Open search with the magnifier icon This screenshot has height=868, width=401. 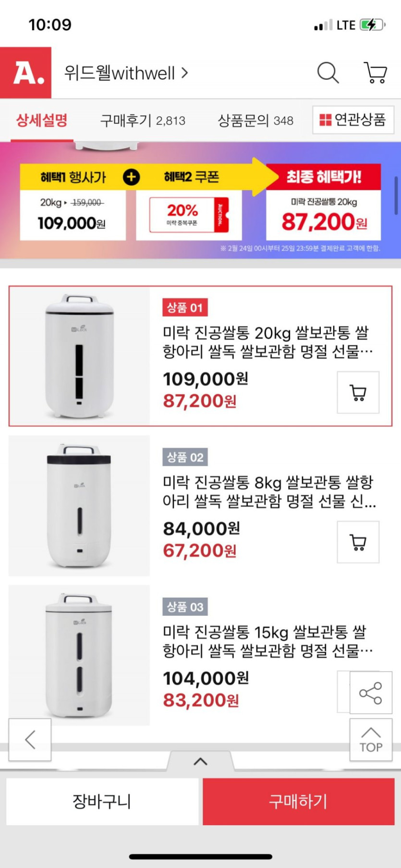tap(328, 73)
